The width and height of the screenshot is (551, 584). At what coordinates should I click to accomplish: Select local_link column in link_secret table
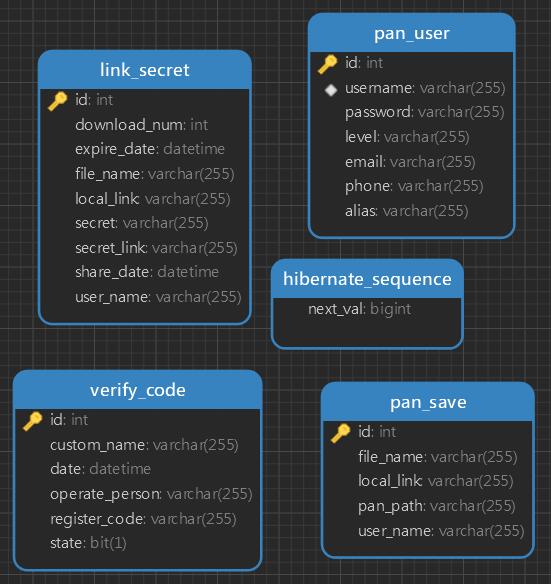click(153, 199)
